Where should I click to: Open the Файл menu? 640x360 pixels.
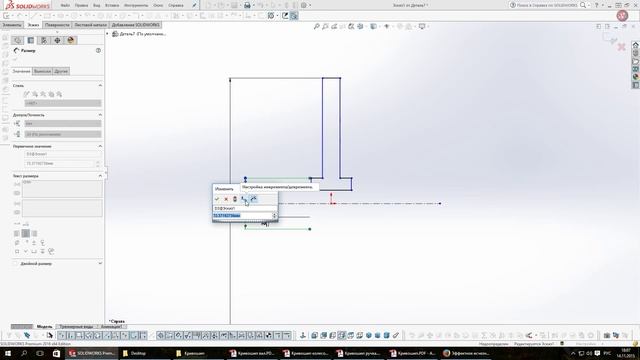coord(65,5)
